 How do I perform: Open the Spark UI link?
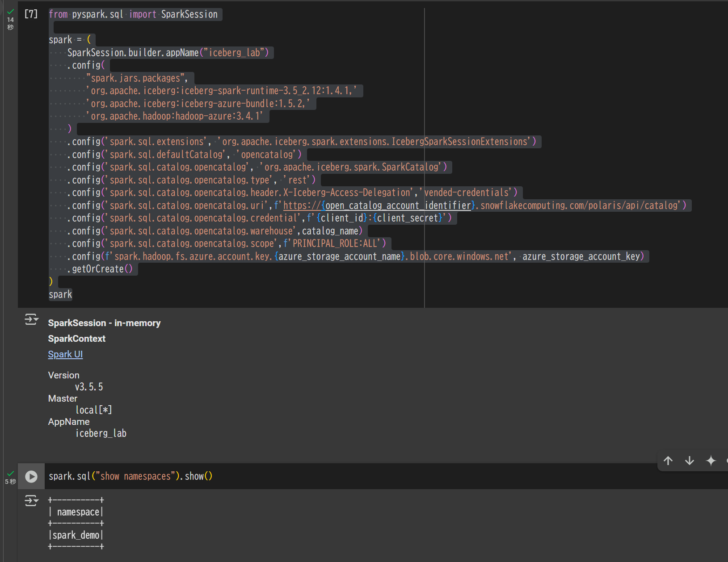pos(65,354)
